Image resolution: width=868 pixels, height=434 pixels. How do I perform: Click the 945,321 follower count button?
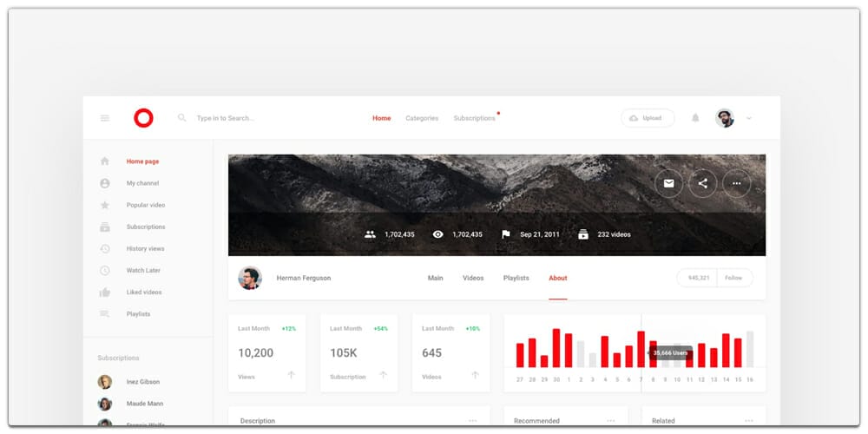point(698,278)
